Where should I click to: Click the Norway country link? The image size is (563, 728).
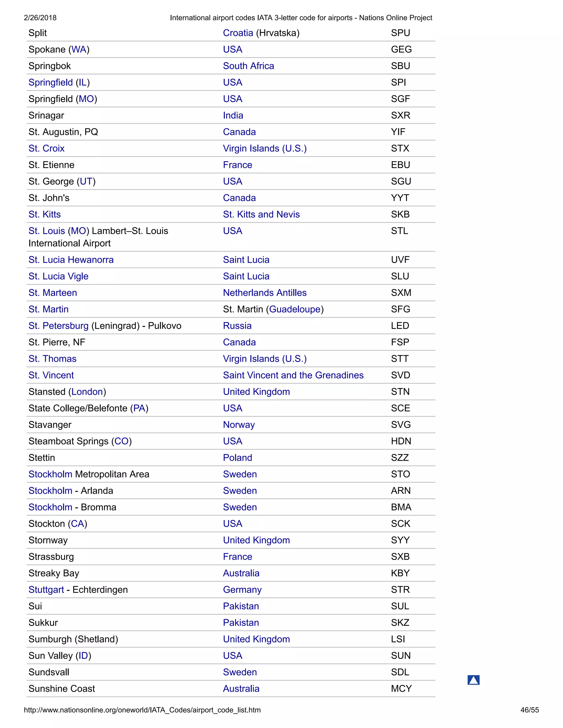point(239,425)
